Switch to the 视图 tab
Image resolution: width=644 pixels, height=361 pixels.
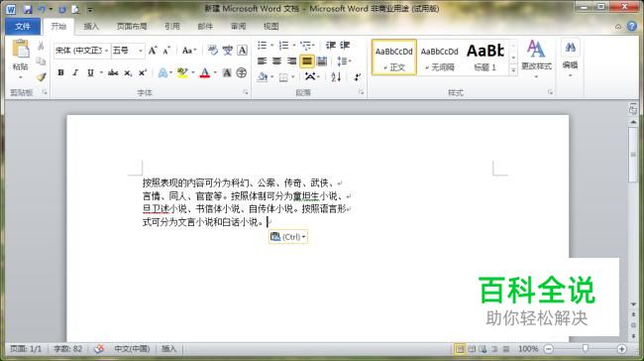click(x=270, y=27)
